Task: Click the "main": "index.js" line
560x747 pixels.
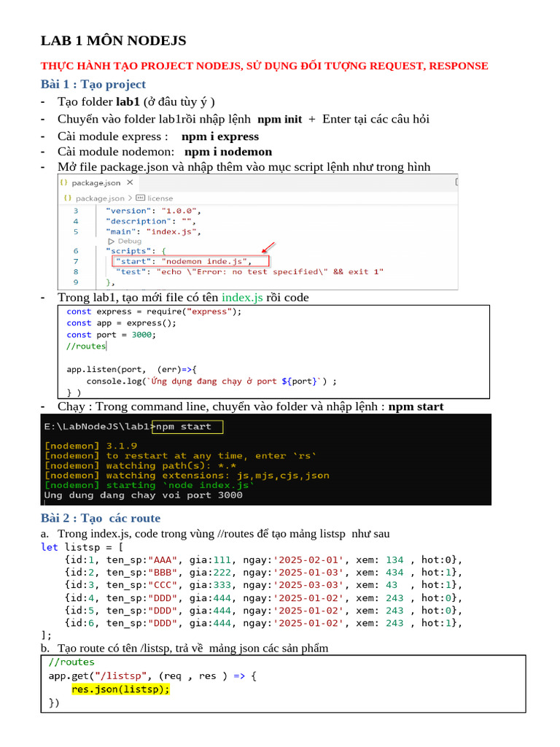Action: pos(153,231)
